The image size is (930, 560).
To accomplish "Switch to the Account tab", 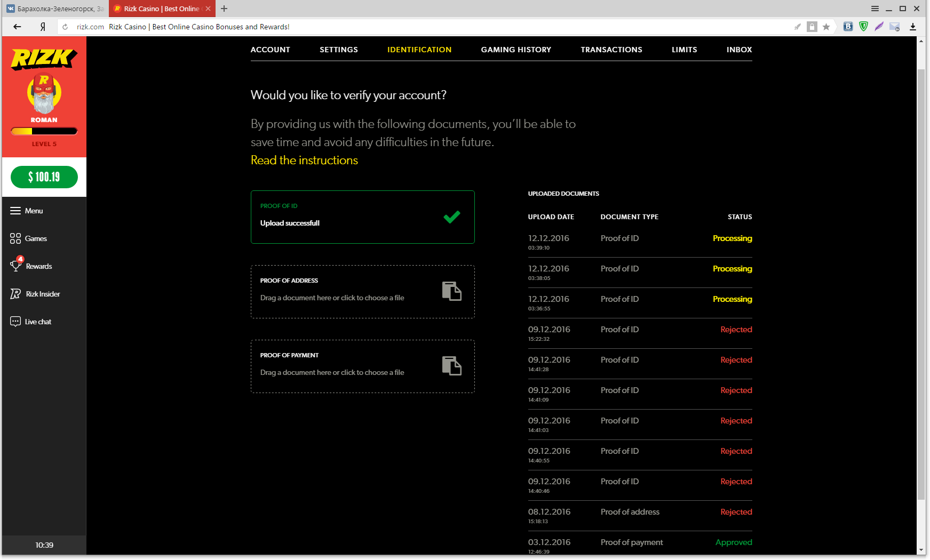I will (x=271, y=50).
